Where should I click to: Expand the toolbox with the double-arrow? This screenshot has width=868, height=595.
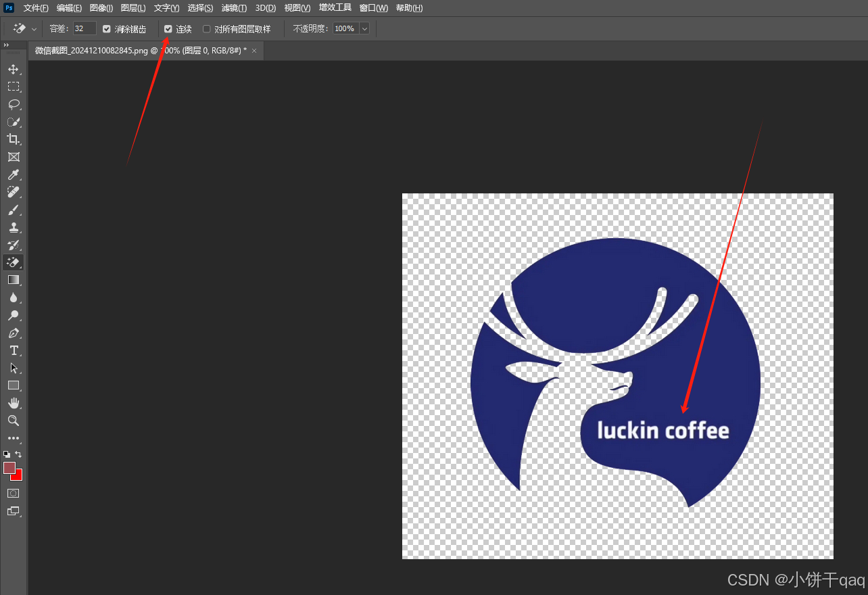[x=6, y=45]
